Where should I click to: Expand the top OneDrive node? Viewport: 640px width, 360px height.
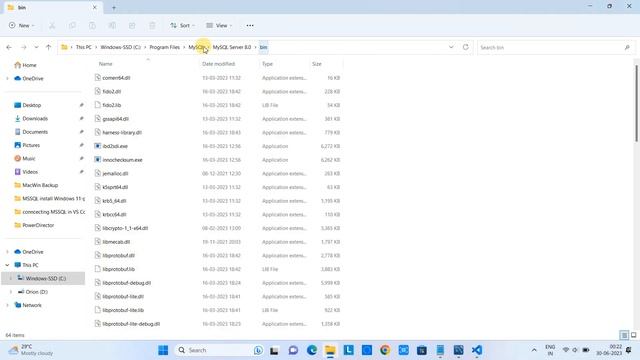pyautogui.click(x=7, y=78)
